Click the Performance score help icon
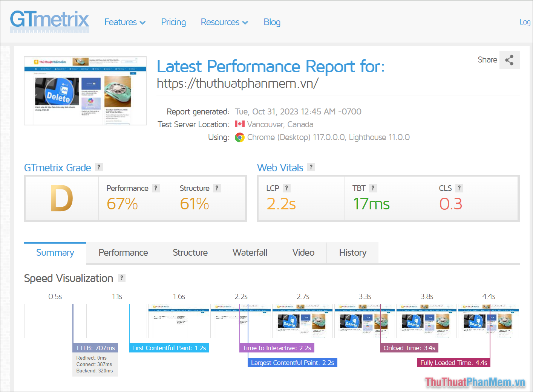 pyautogui.click(x=156, y=188)
